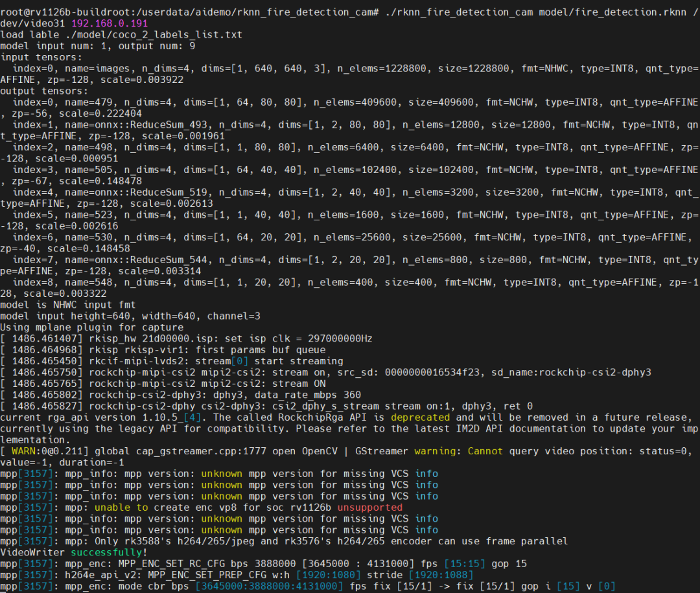Viewport: 700px width, 593px height.
Task: Click the 'first params buf queue' message
Action: (260, 349)
